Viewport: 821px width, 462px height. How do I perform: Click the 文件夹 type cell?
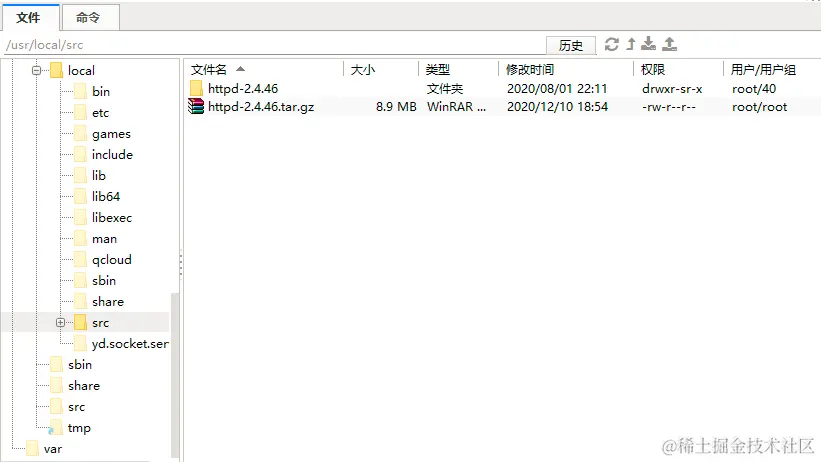pos(445,89)
